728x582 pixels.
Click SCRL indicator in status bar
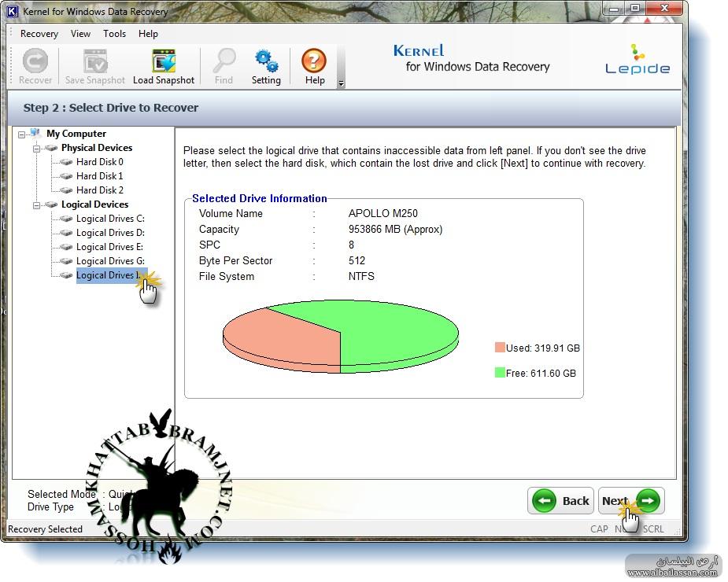[653, 529]
